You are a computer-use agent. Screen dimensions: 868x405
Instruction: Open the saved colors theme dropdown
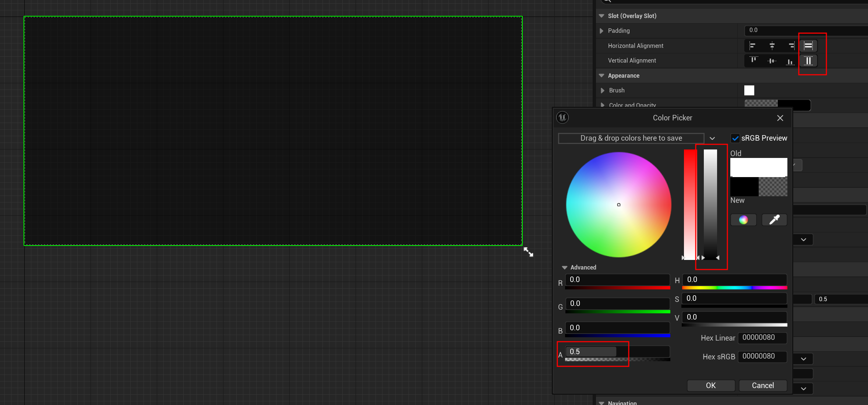coord(712,138)
